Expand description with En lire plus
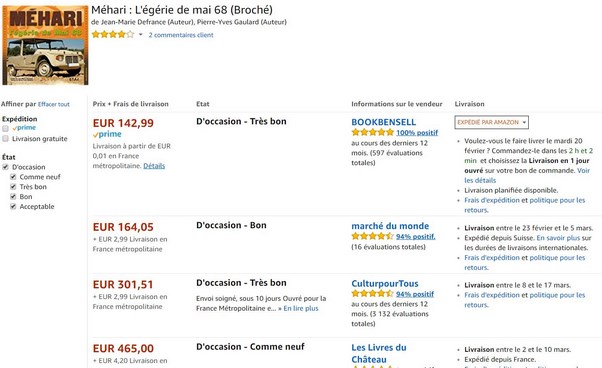This screenshot has height=368, width=602. [x=301, y=309]
